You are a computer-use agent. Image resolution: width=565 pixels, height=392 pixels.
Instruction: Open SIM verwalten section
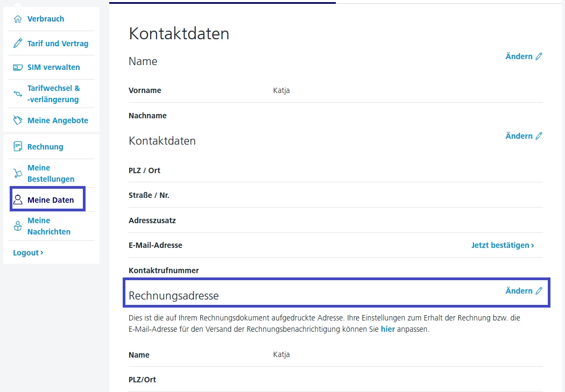pos(54,67)
